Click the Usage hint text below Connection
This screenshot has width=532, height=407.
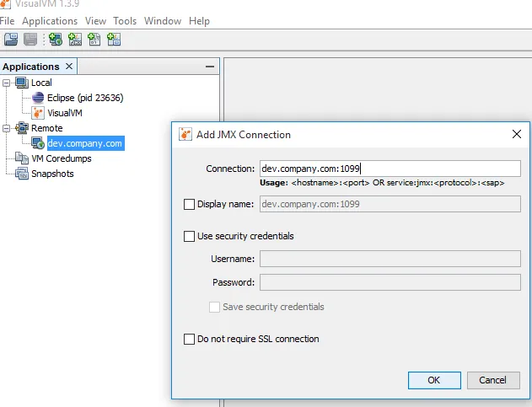click(382, 183)
